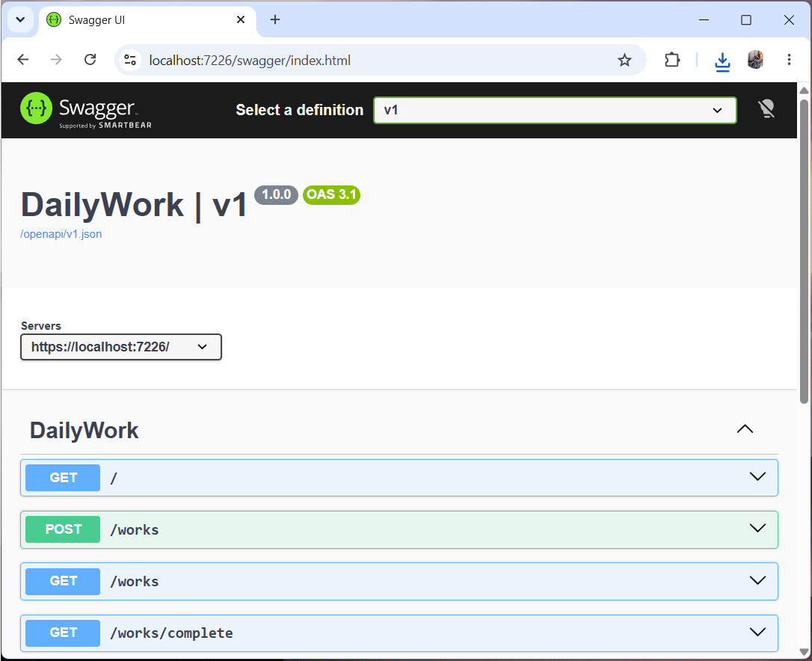Toggle the dark mode lightbulb icon

click(766, 108)
